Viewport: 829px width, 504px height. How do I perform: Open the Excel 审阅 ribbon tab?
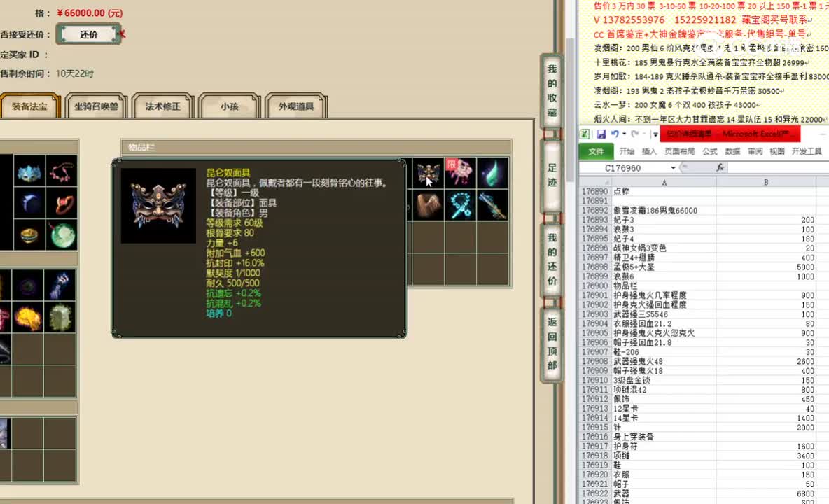[x=755, y=152]
